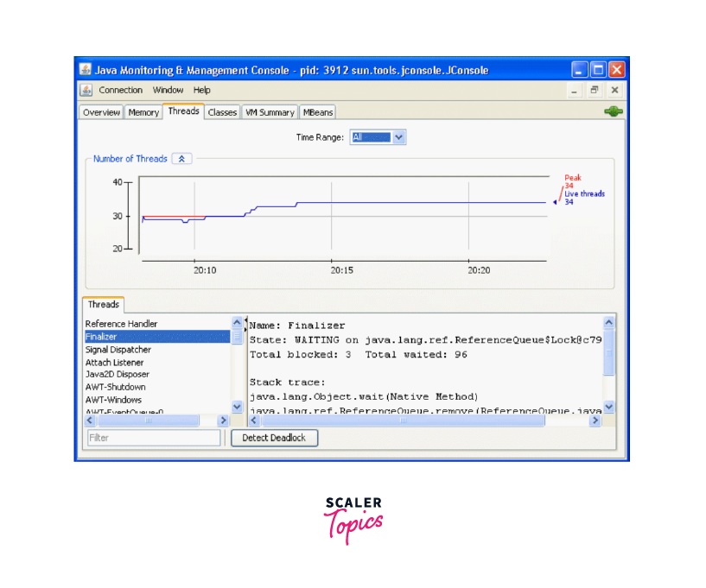Screen dimensions: 706x588
Task: Switch to the Memory tab
Action: 143,112
